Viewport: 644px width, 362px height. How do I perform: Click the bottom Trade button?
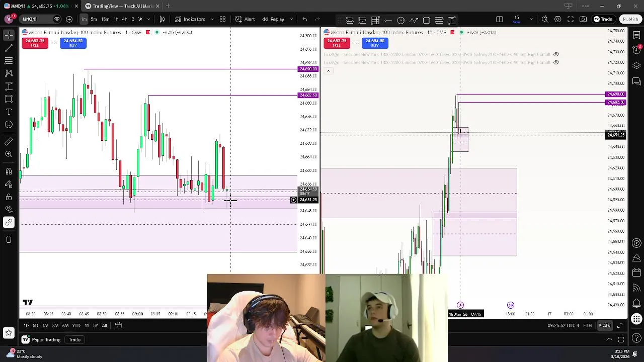(74, 340)
